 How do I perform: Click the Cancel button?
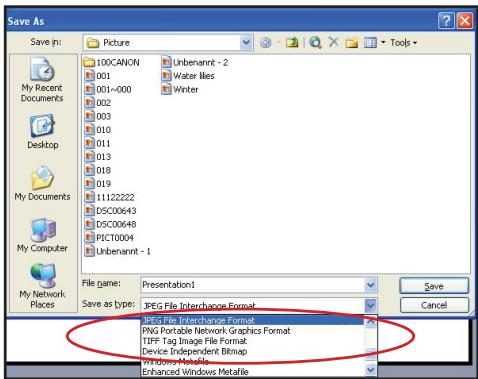(434, 305)
